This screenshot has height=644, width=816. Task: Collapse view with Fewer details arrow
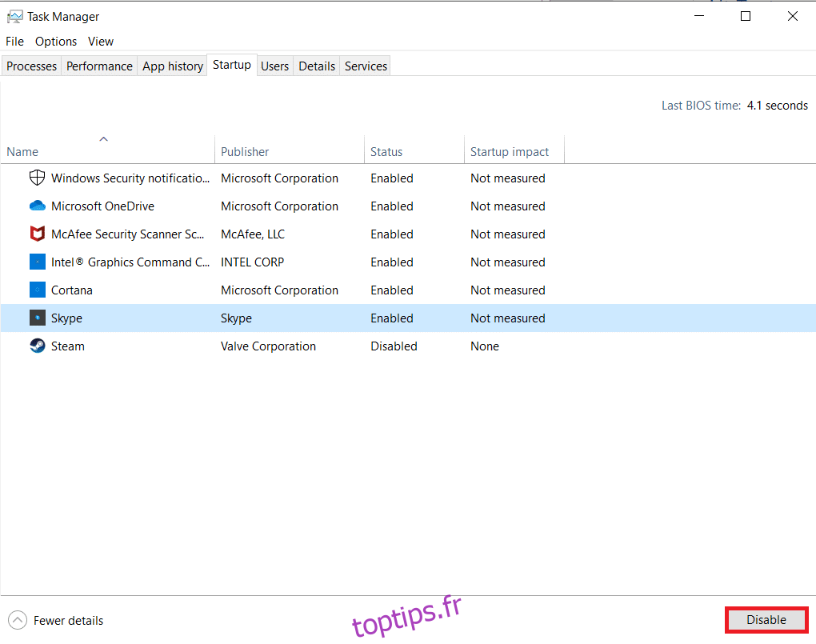pos(17,620)
